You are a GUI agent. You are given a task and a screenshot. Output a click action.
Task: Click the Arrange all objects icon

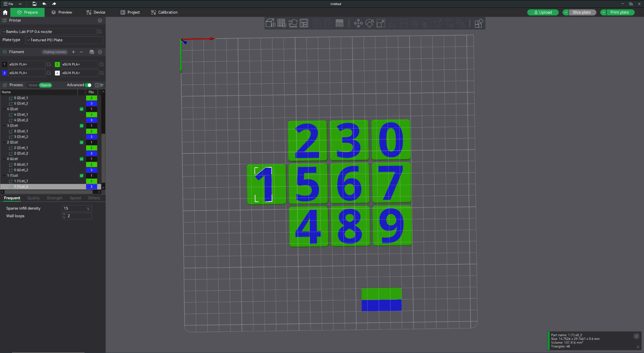click(304, 23)
